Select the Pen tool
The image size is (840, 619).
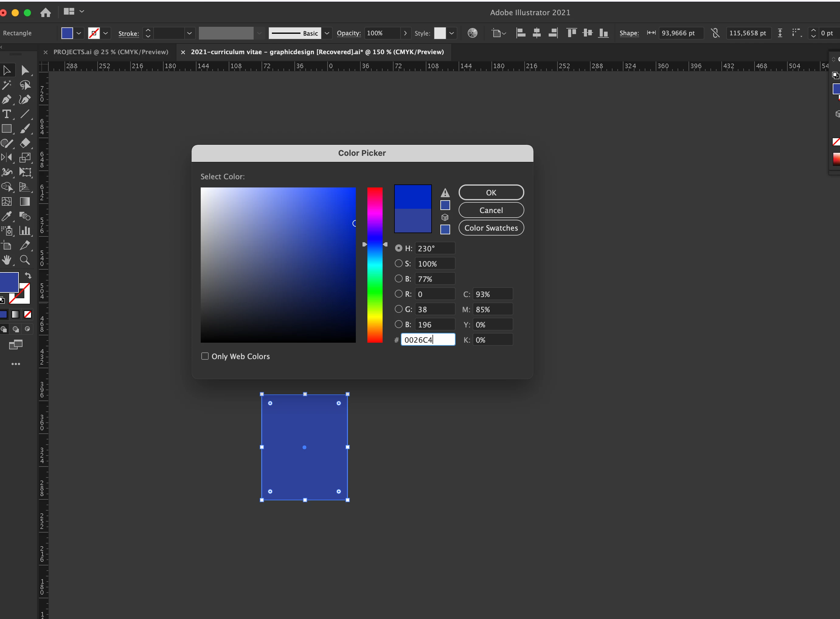(6, 100)
